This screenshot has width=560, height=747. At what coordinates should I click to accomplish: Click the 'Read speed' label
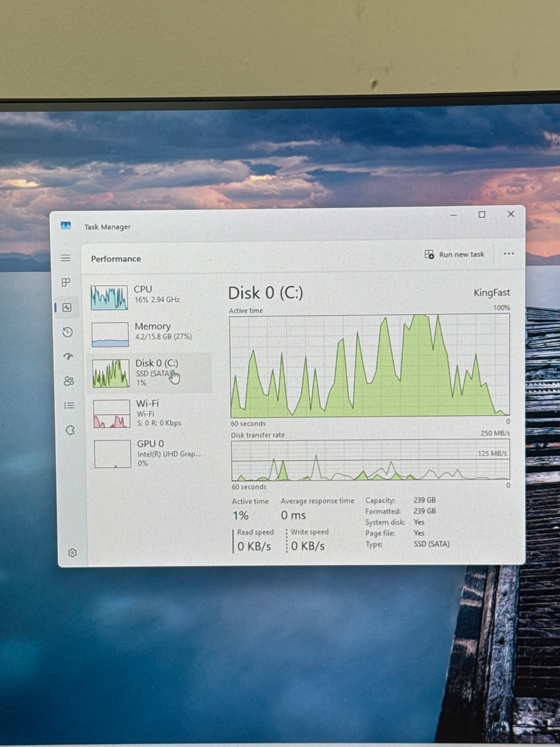point(255,532)
